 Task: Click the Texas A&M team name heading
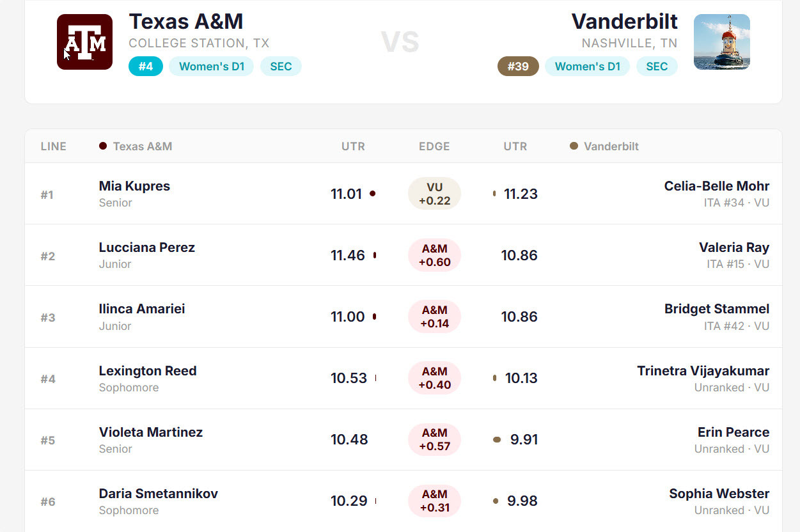pos(186,22)
